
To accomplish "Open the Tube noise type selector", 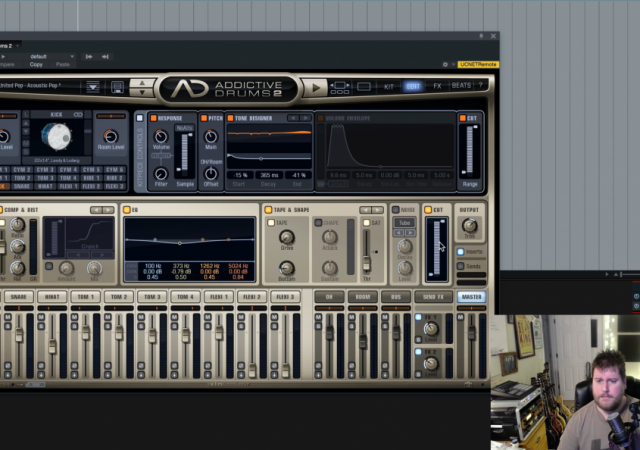I will (404, 223).
